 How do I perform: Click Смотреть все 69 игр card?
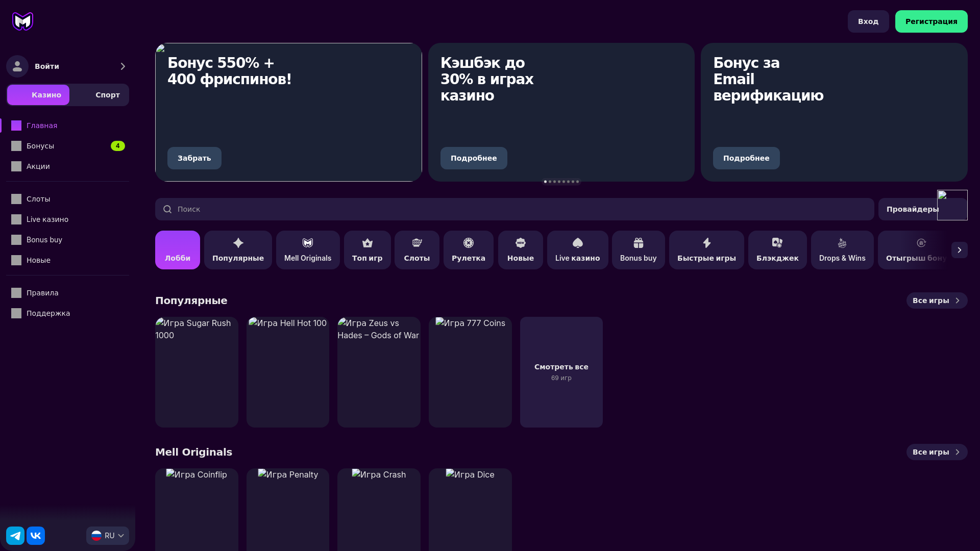coord(561,372)
